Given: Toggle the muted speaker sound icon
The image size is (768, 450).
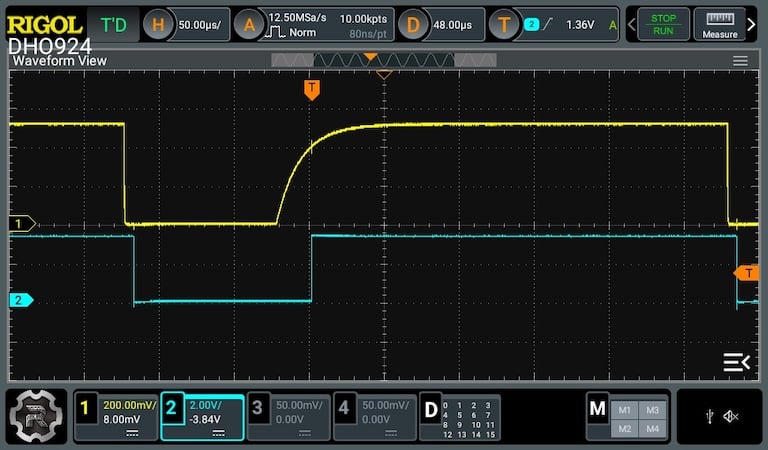Looking at the screenshot, I should point(731,417).
